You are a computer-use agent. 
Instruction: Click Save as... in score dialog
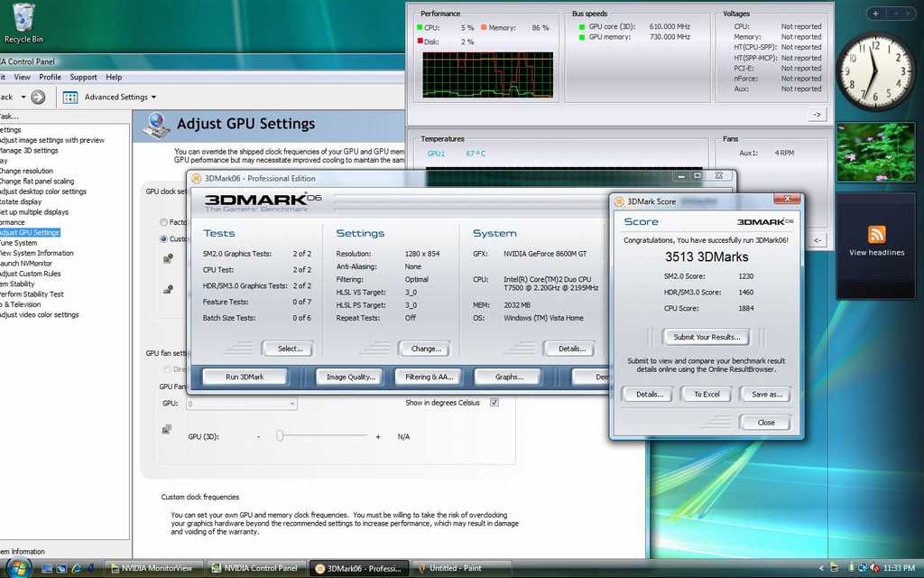pos(765,395)
